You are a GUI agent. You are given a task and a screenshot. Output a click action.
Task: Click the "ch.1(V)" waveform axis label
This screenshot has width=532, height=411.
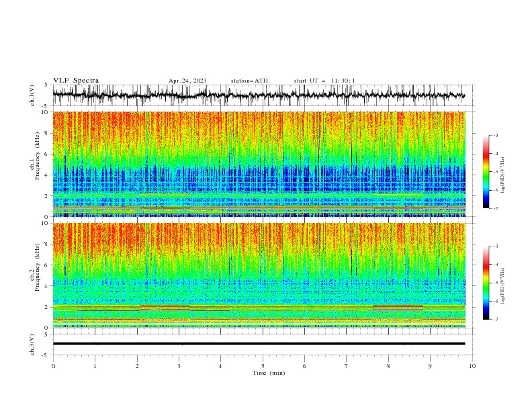[x=32, y=95]
